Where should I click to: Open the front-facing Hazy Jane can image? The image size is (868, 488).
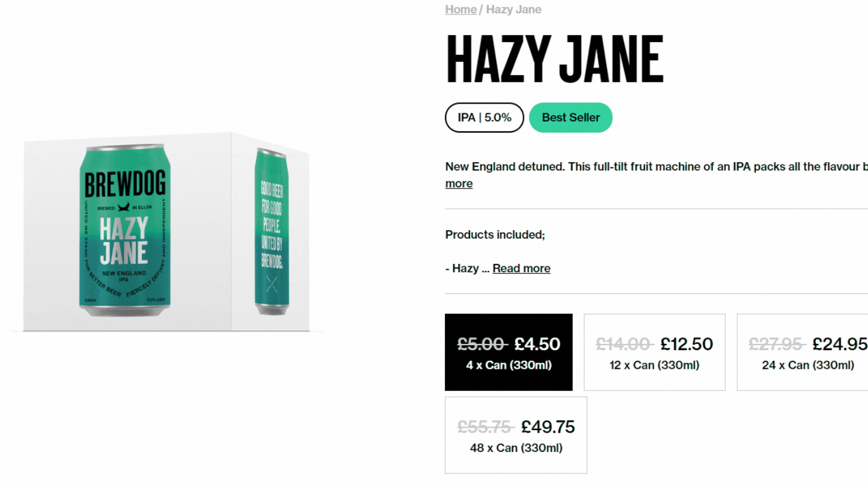pos(124,232)
